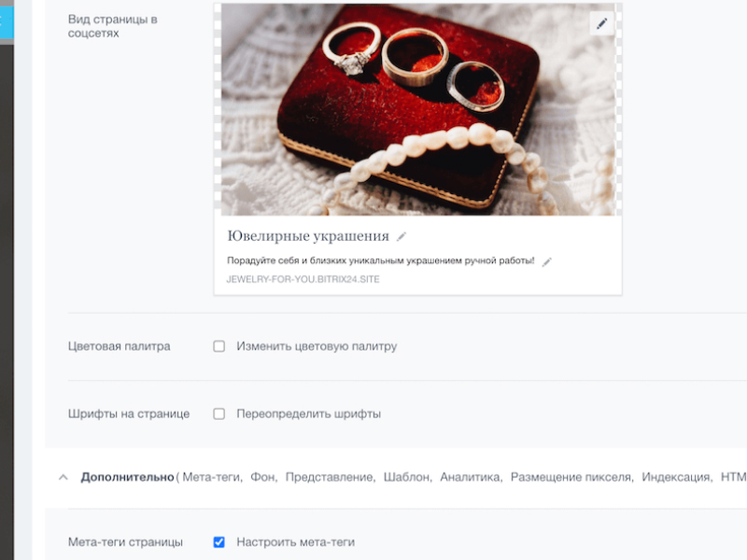Open the Аналитика link

tap(471, 477)
